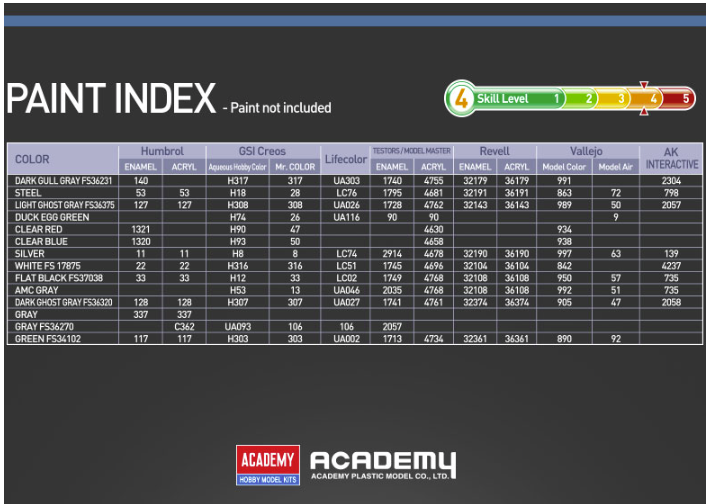Image resolution: width=712 pixels, height=504 pixels.
Task: Select skill level 3 yellow segment
Action: 612,99
